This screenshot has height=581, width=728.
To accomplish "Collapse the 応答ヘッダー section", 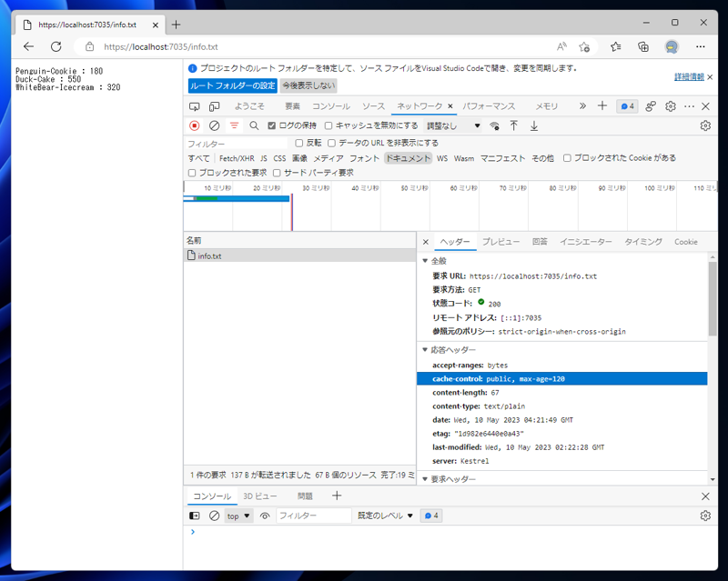I will click(425, 349).
